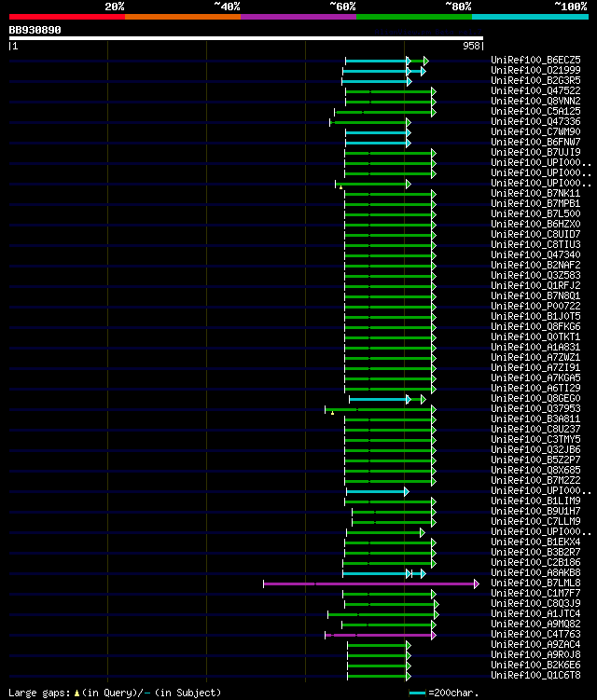
Task: Click the query end position 958
Action: 471,46
